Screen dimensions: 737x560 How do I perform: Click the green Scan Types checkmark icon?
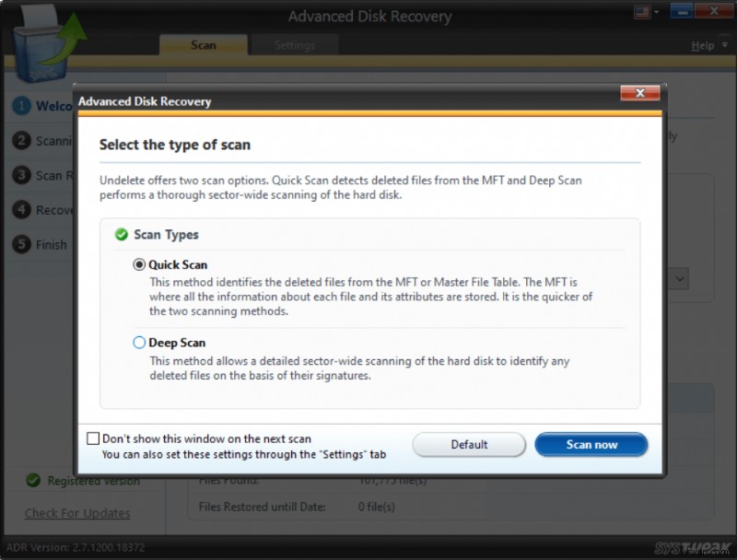pos(122,235)
